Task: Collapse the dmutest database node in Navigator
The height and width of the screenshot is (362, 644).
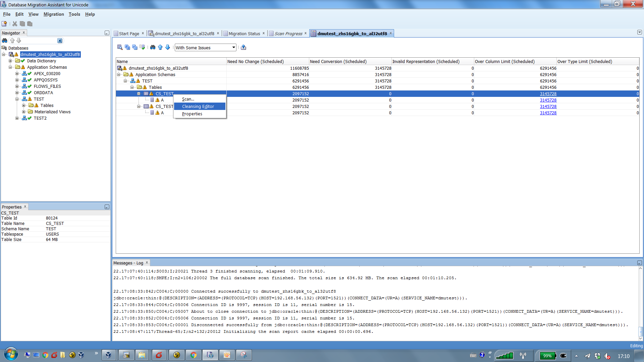Action: [x=4, y=54]
